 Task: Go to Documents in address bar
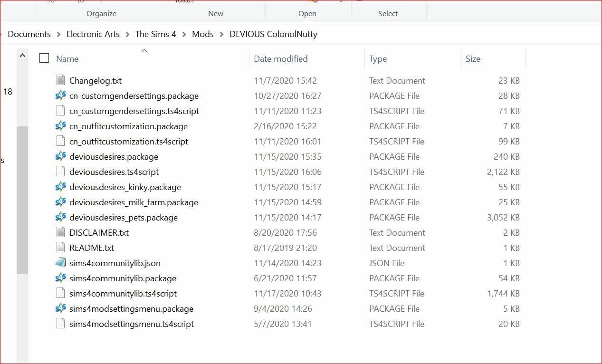(x=29, y=34)
